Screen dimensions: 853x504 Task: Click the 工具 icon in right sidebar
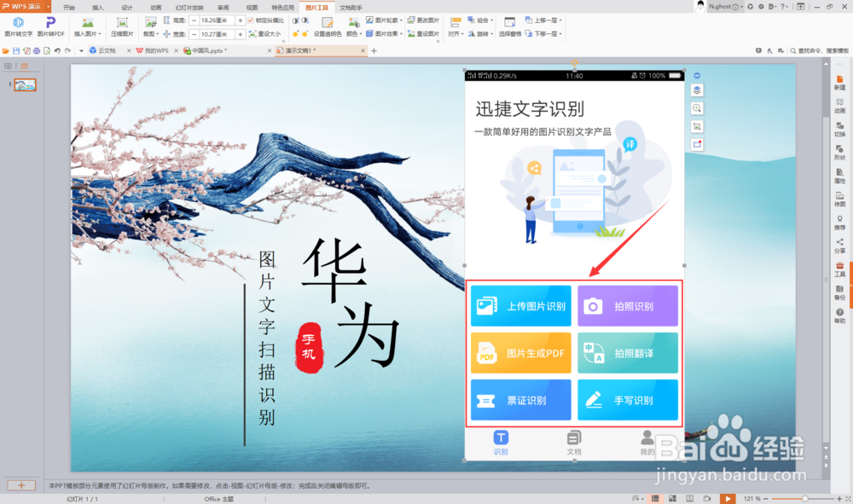(840, 269)
